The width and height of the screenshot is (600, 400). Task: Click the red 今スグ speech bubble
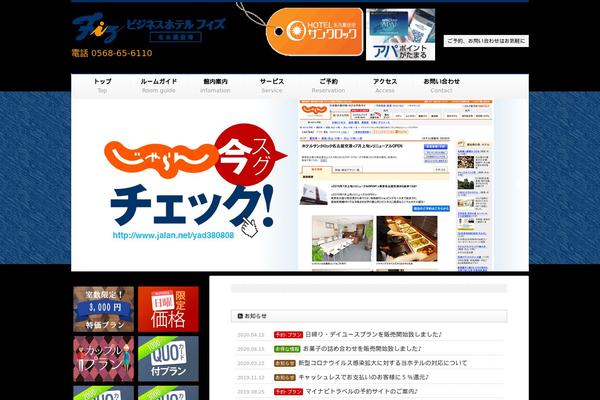249,155
